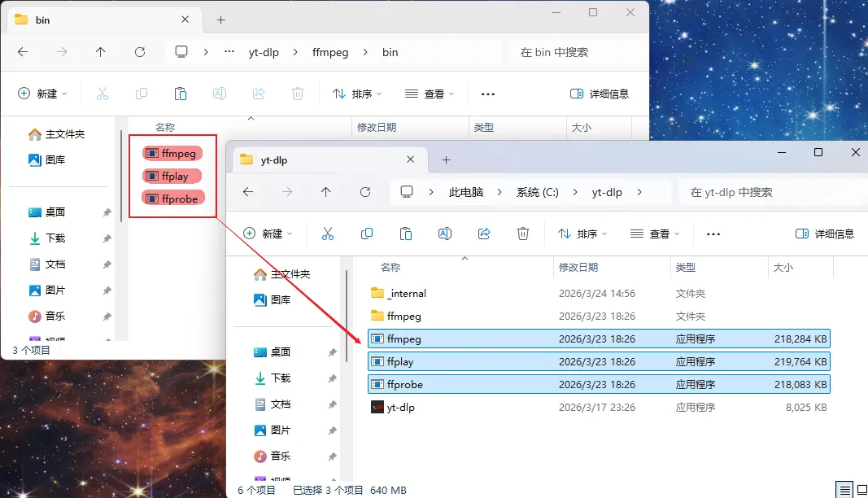Click the paste icon in bin window toolbar
The width and height of the screenshot is (868, 498).
pyautogui.click(x=181, y=94)
